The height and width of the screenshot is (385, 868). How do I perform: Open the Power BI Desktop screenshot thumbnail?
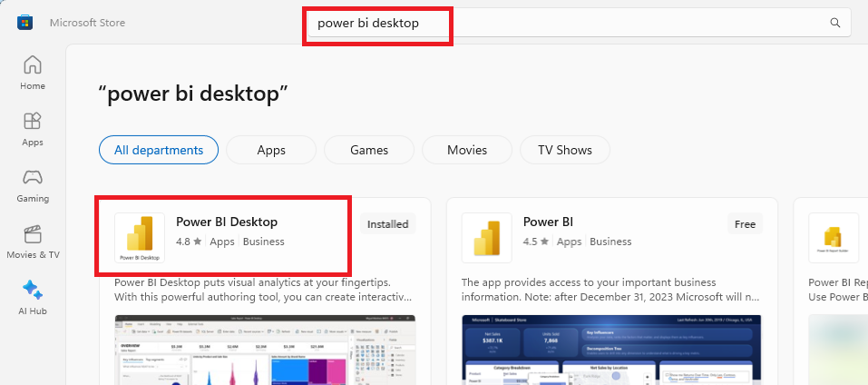(x=265, y=350)
